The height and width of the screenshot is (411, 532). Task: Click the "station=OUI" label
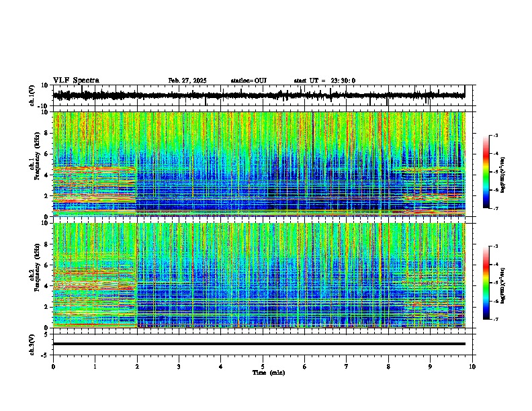pos(249,81)
